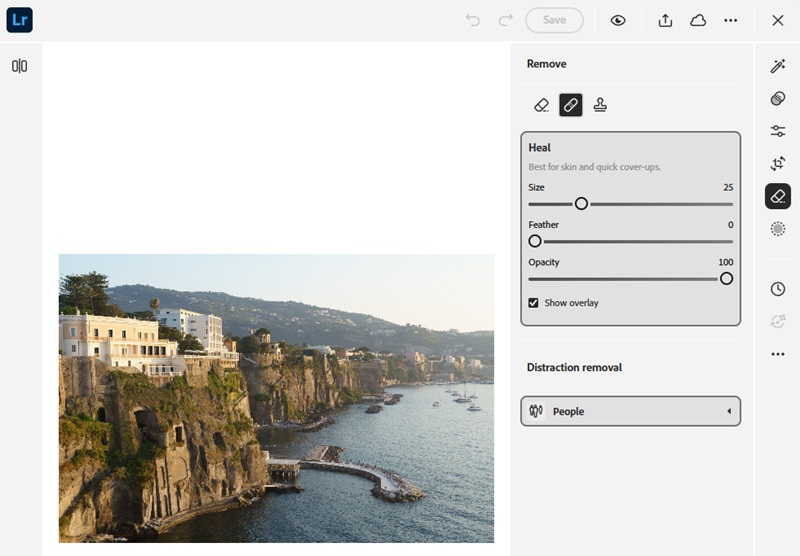Select the Heal bandage tool
The height and width of the screenshot is (556, 800).
[x=571, y=105]
